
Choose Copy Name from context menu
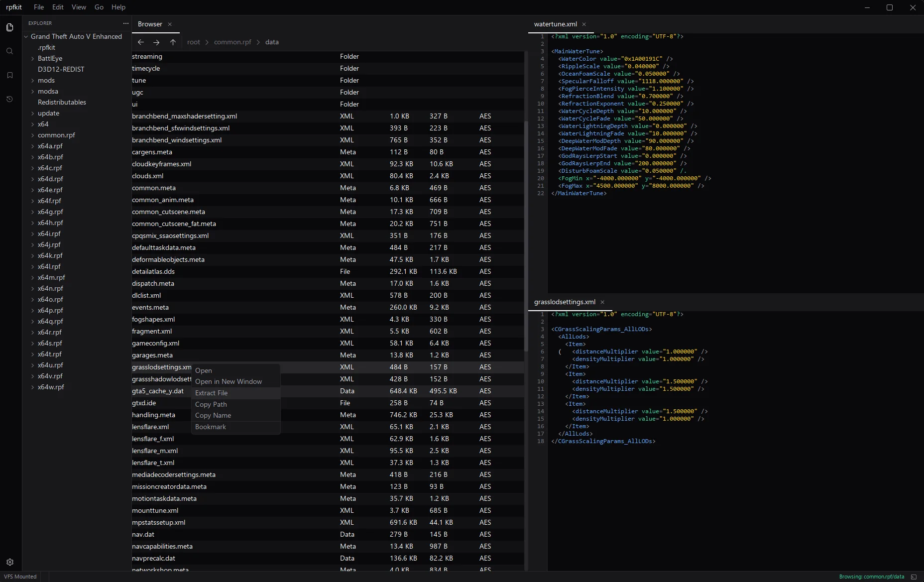pos(236,415)
